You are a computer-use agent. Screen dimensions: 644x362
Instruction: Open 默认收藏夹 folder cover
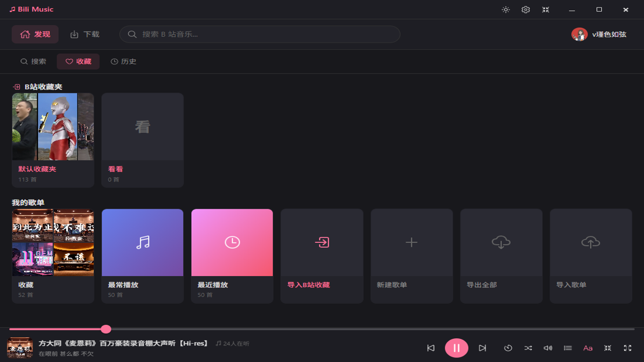click(53, 127)
